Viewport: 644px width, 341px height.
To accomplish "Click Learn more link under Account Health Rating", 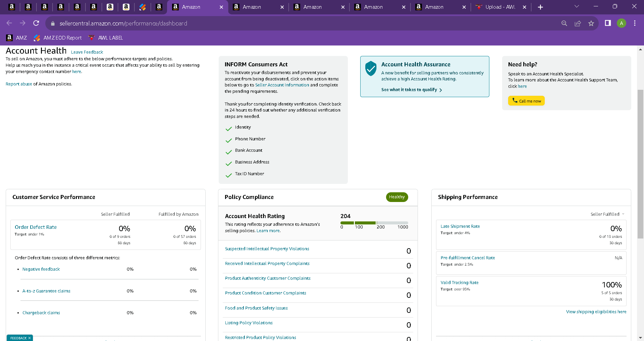I will (x=268, y=231).
